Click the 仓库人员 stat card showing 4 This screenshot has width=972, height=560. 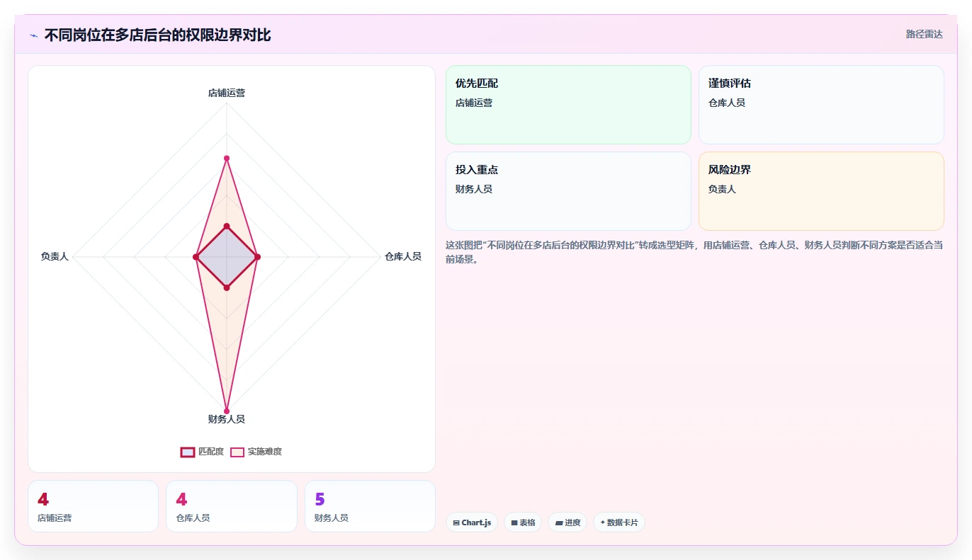[231, 506]
